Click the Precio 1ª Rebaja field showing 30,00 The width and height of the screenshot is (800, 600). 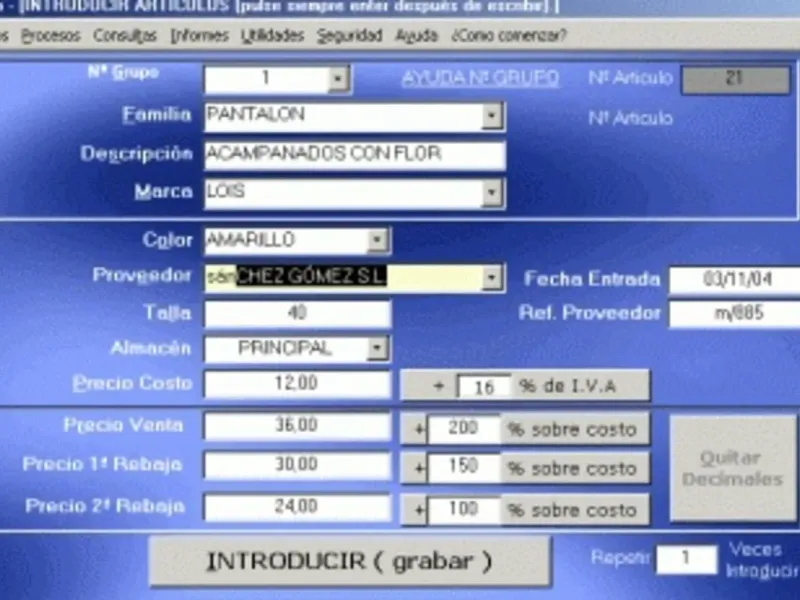(297, 465)
